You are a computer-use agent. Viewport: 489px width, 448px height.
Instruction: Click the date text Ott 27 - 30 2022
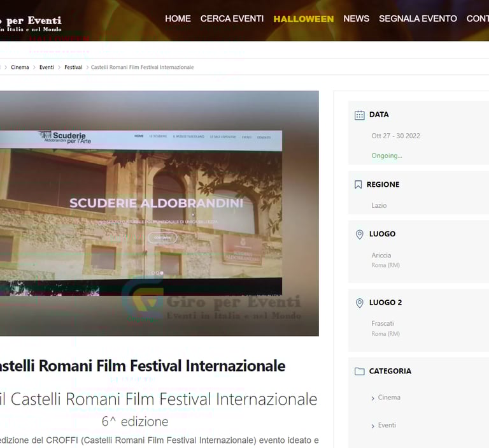point(396,136)
